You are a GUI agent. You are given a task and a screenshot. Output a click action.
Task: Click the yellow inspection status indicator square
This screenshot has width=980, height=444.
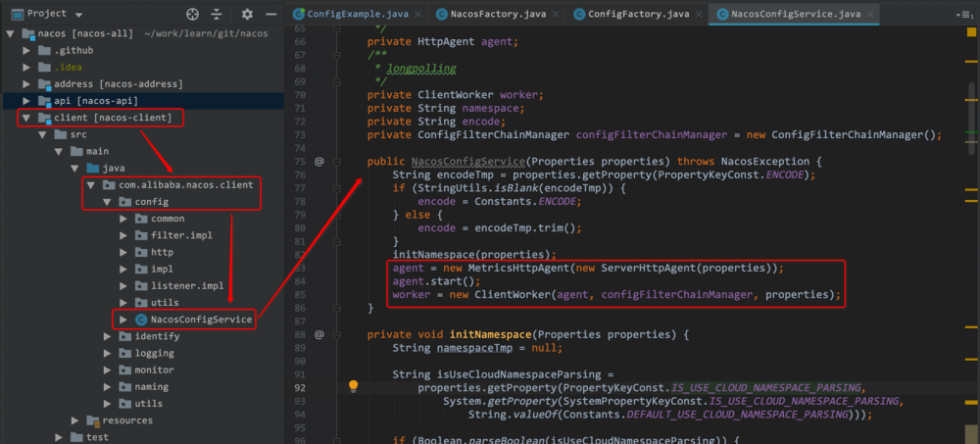pos(970,31)
